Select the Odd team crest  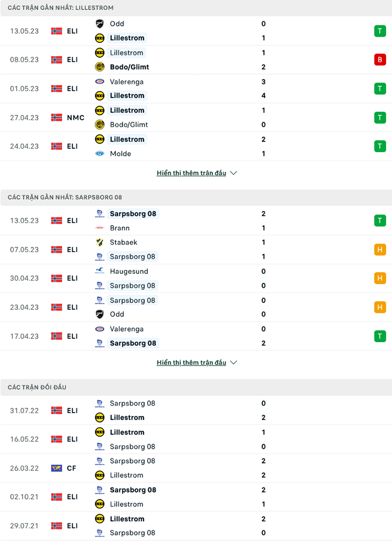[101, 23]
